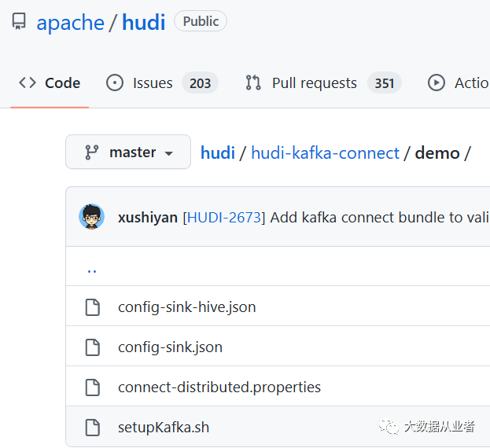Go to hudi-kafka-connect breadcrumb folder
Viewport: 490px width, 448px height.
(326, 153)
